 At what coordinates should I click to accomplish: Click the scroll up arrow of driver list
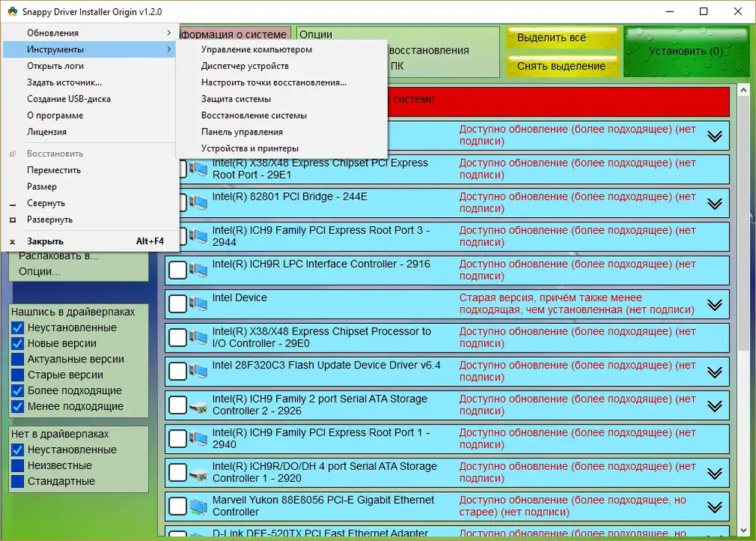[x=743, y=90]
